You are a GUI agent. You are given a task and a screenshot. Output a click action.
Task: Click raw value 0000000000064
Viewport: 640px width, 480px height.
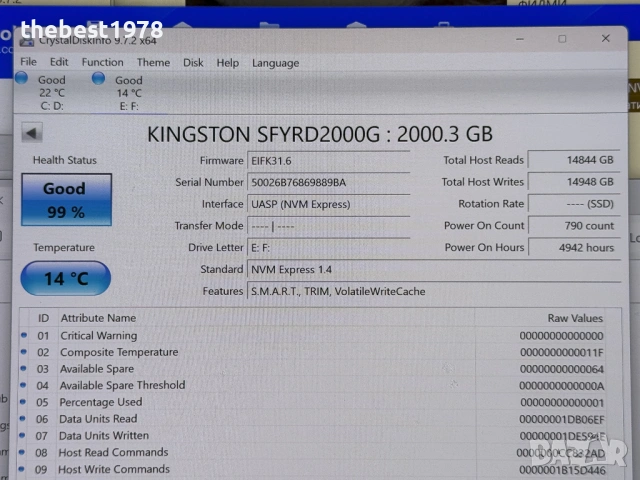coord(562,369)
